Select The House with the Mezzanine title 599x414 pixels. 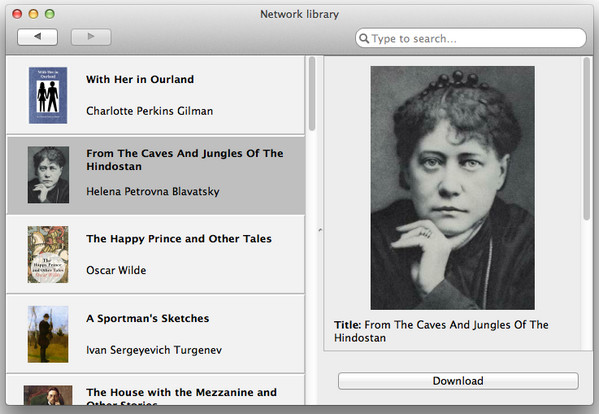tap(181, 397)
